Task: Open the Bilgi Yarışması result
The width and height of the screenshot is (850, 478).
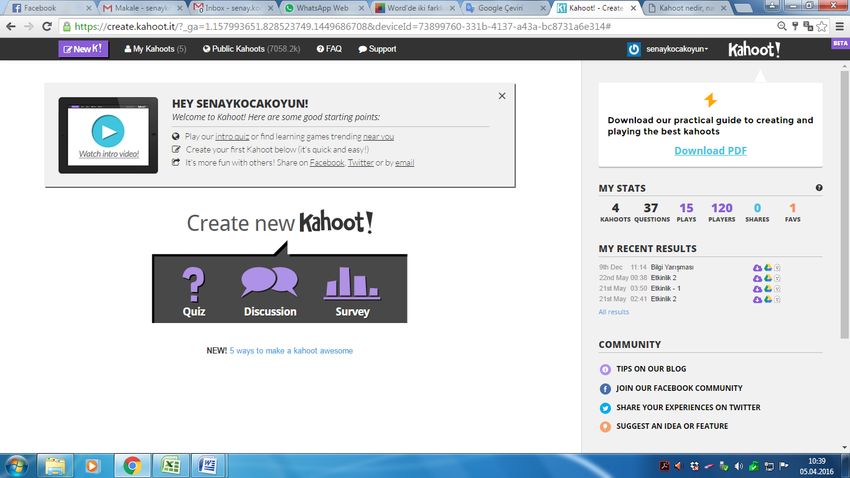Action: 672,267
